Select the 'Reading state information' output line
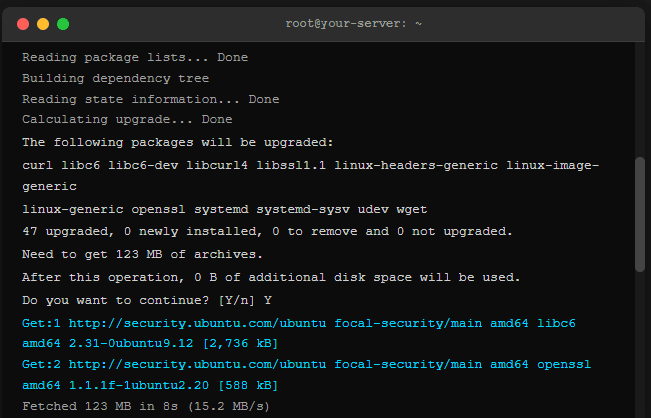This screenshot has width=651, height=418. 150,99
